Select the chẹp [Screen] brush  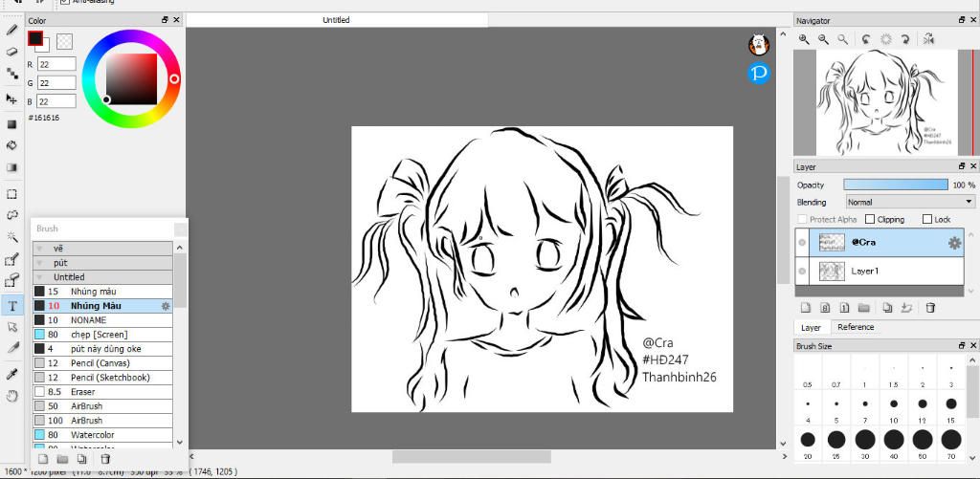[102, 334]
